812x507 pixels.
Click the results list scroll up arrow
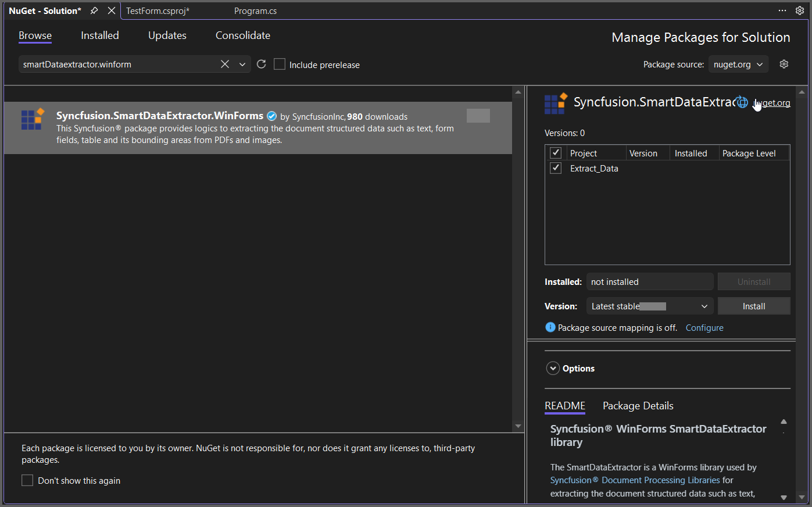pyautogui.click(x=518, y=92)
